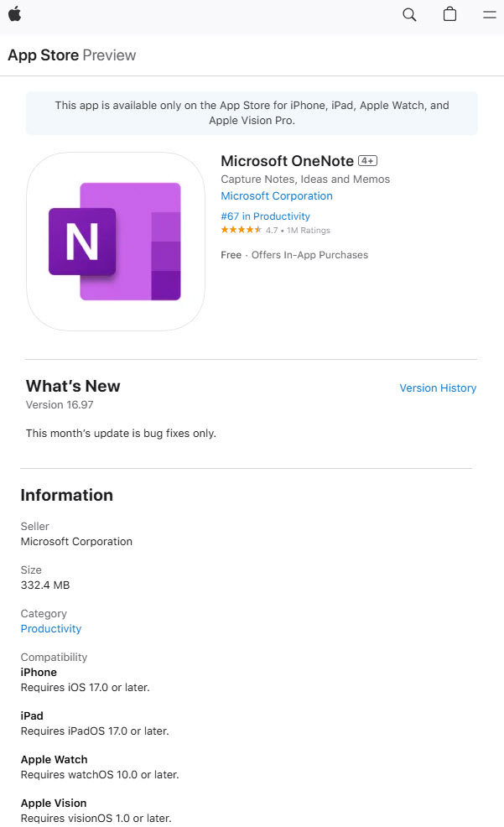Click the Preview text in header
The height and width of the screenshot is (827, 504).
click(x=109, y=55)
